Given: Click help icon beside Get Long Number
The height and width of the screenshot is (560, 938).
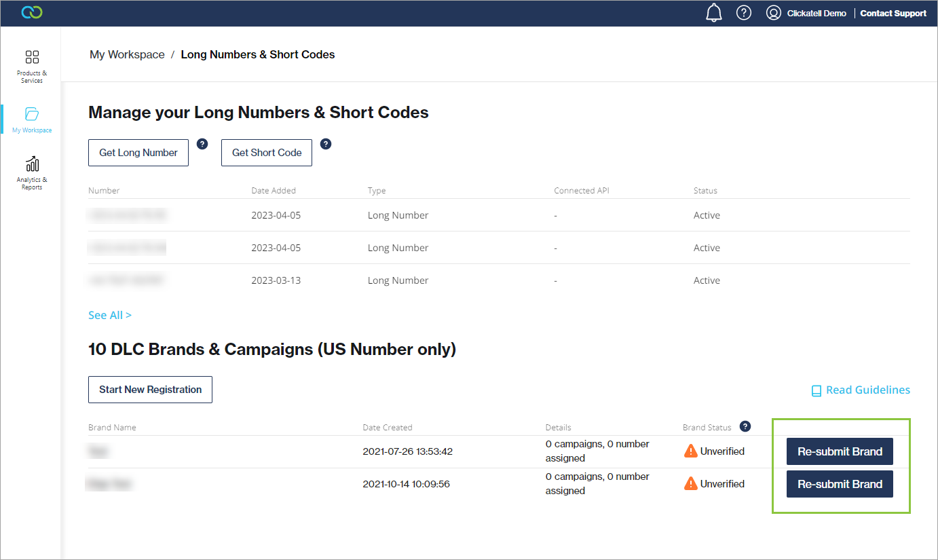Looking at the screenshot, I should point(202,144).
